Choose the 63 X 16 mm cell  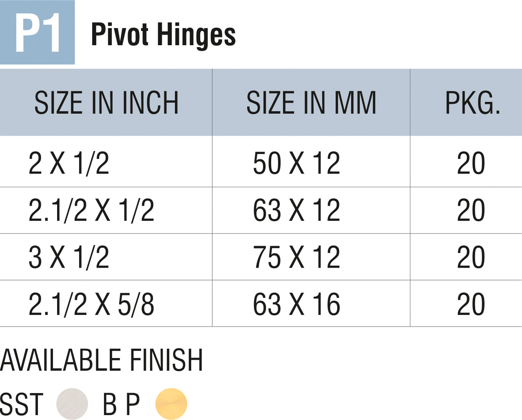[296, 304]
